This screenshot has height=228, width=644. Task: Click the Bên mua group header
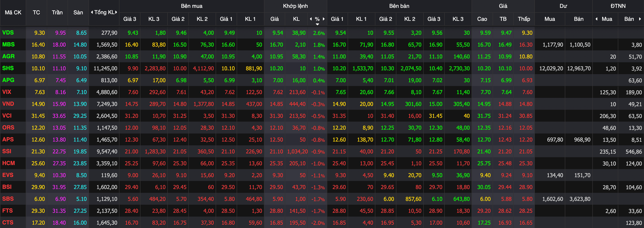(191, 6)
